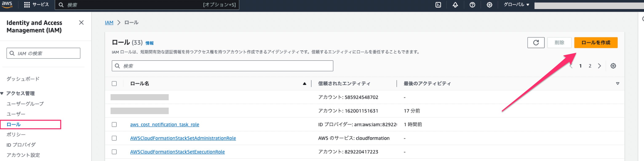Launch the CloudShell terminal icon
The image size is (644, 161).
click(438, 5)
